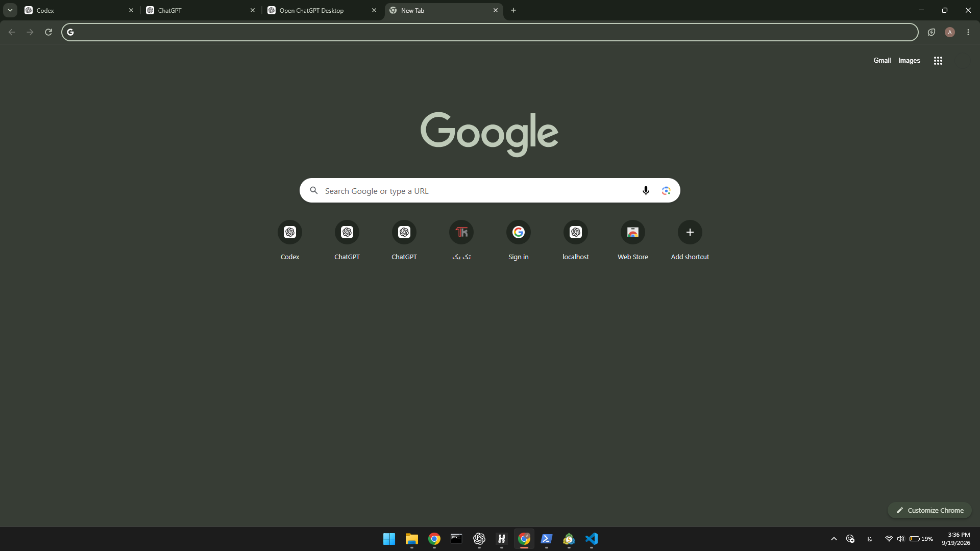The image size is (980, 551).
Task: Click into the Chrome address bar
Action: tap(490, 32)
